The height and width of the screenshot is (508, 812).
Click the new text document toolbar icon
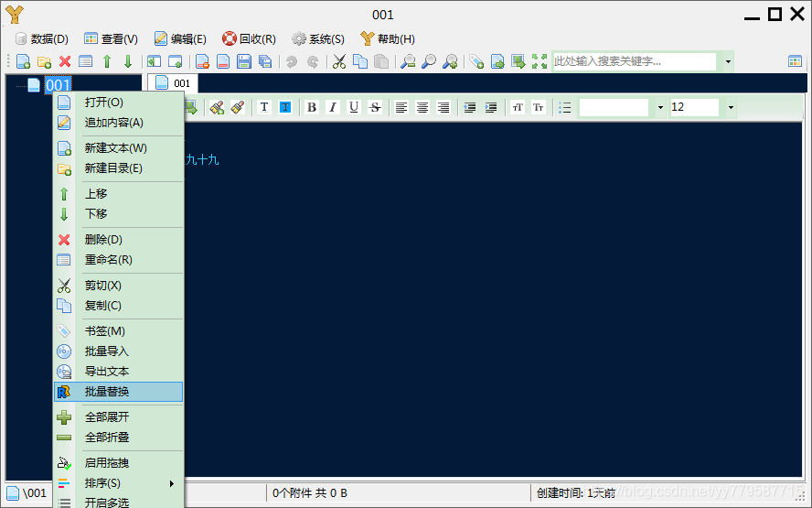[23, 61]
